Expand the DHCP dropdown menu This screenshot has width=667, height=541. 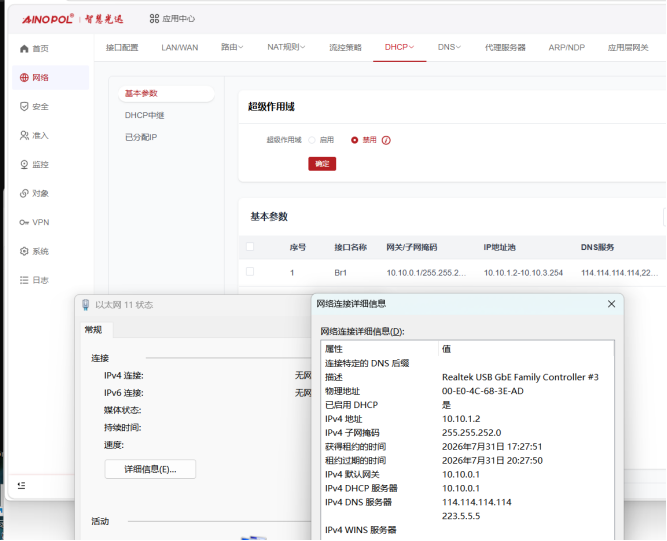point(399,47)
